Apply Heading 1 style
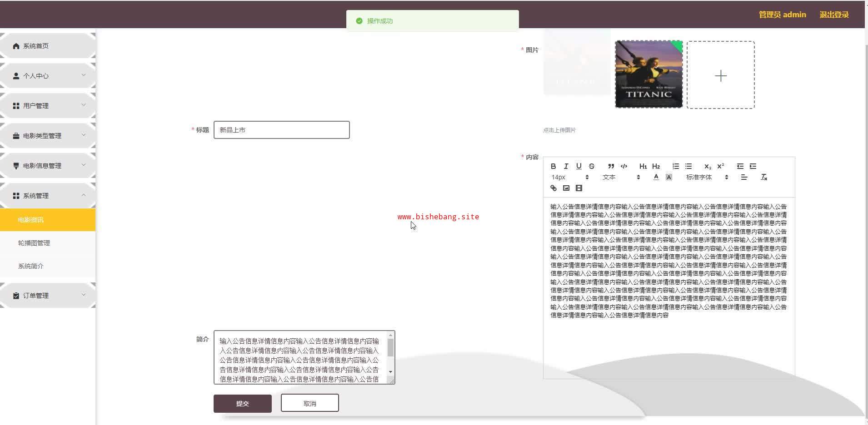 pos(643,166)
